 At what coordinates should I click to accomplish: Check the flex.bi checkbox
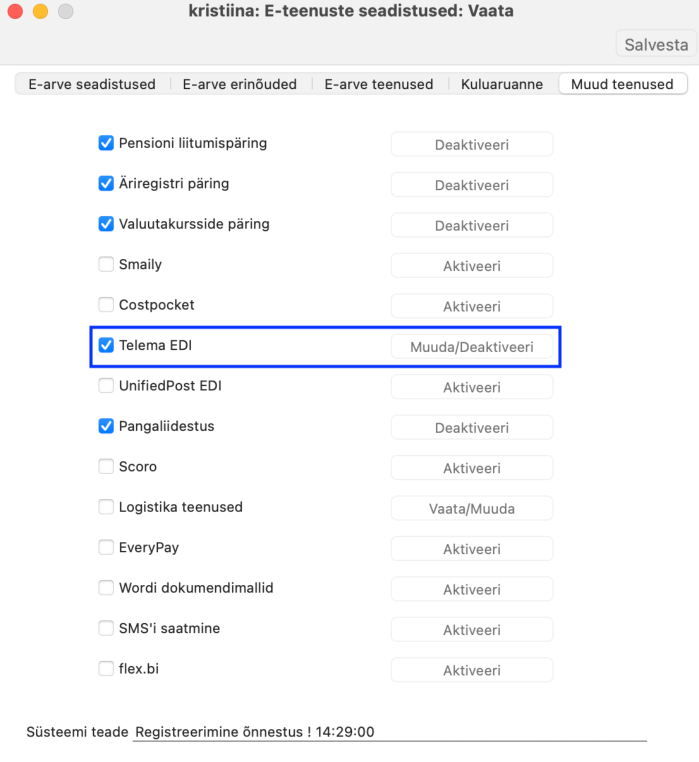tap(106, 669)
